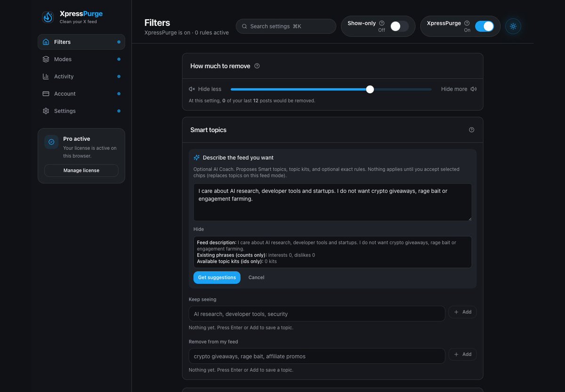
Task: Click into the feed description textarea
Action: click(x=332, y=202)
